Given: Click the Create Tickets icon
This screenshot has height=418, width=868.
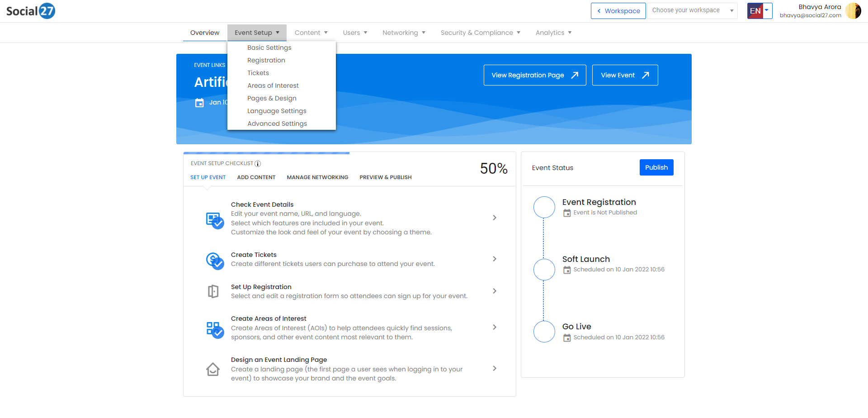Looking at the screenshot, I should coord(214,261).
